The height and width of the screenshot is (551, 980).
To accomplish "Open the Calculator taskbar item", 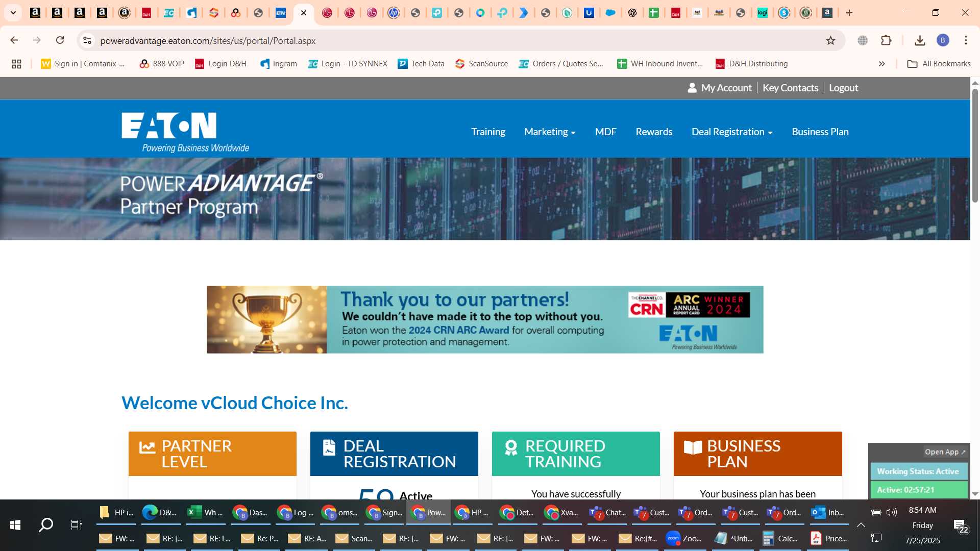I will click(x=780, y=538).
